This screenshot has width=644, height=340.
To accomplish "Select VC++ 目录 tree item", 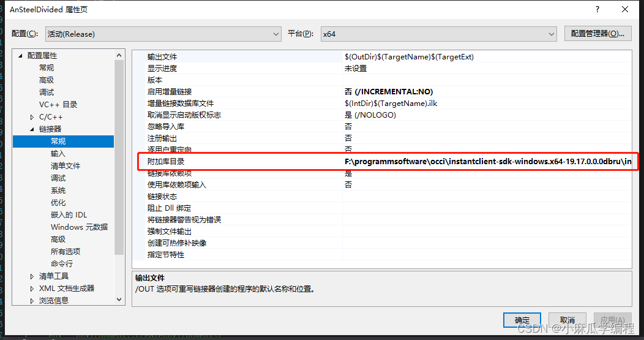I will 58,104.
